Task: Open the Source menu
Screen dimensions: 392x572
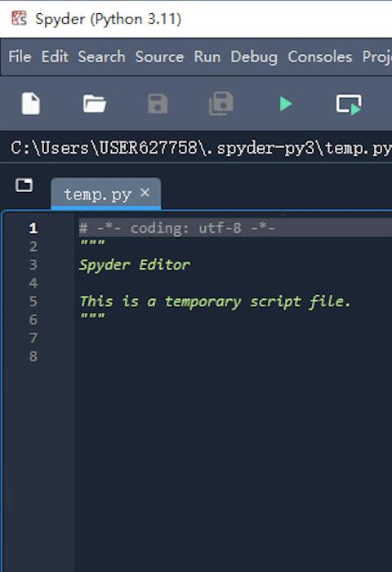Action: tap(160, 57)
